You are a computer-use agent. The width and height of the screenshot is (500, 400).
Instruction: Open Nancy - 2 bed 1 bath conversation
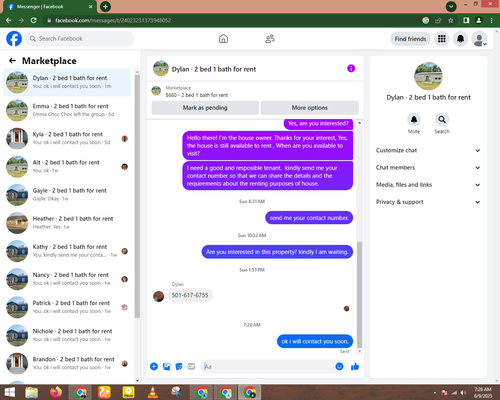[67, 279]
